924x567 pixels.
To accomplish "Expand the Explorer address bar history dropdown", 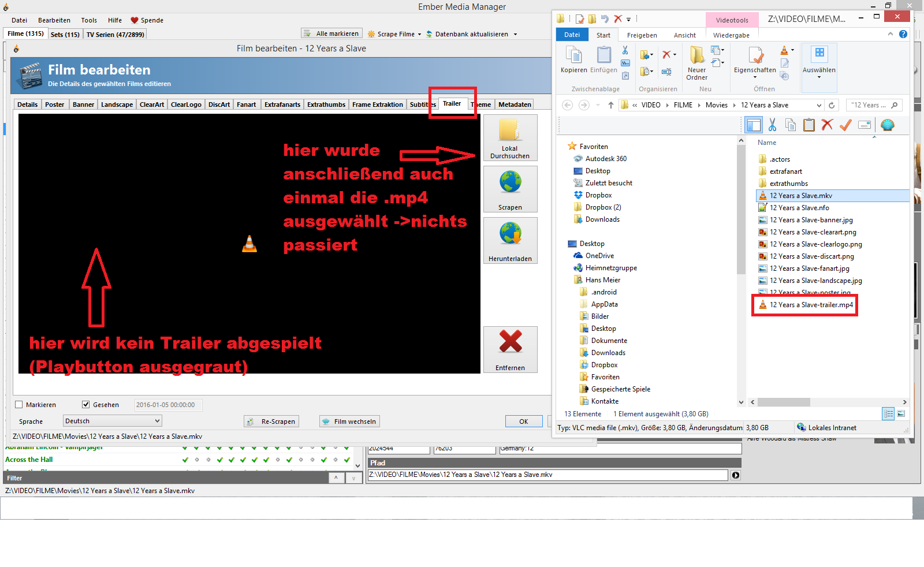I will (819, 105).
